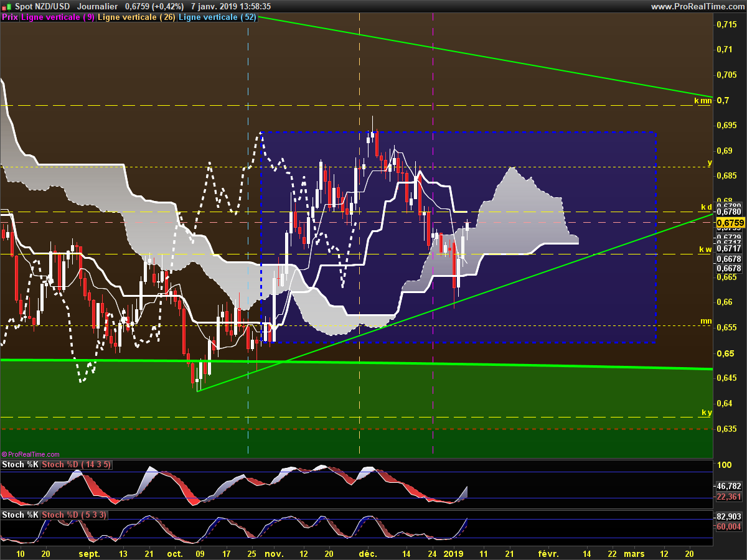Click the standalone mn level label

click(x=706, y=321)
